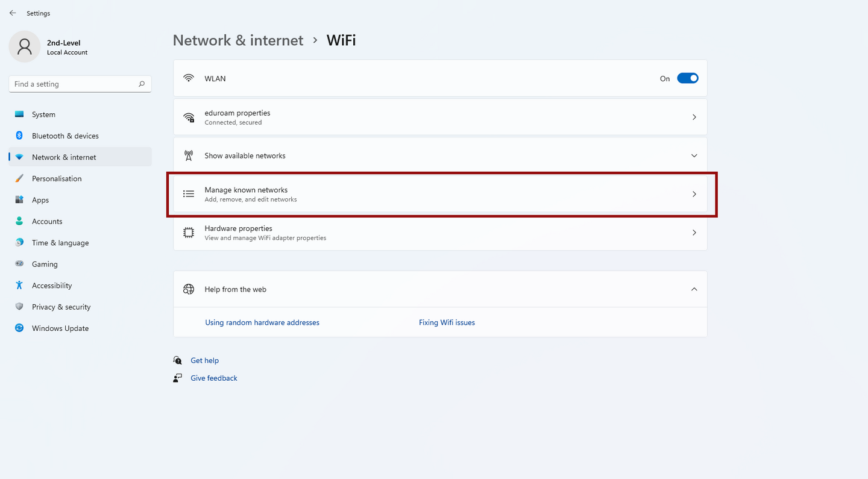Click the chip icon for Hardware properties
Screen dimensions: 868x479
(189, 233)
